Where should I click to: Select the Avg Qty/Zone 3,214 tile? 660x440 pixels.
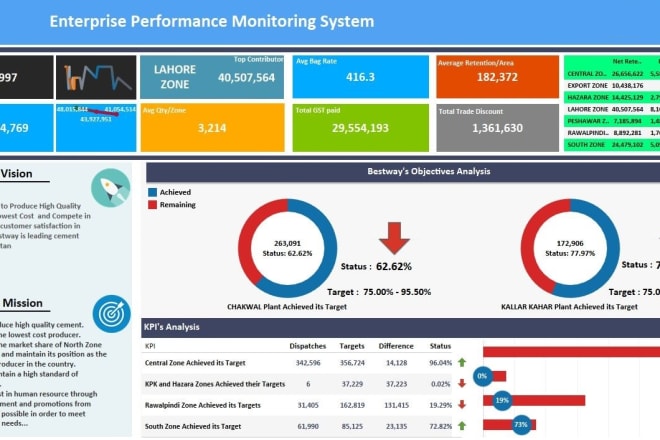pos(212,128)
